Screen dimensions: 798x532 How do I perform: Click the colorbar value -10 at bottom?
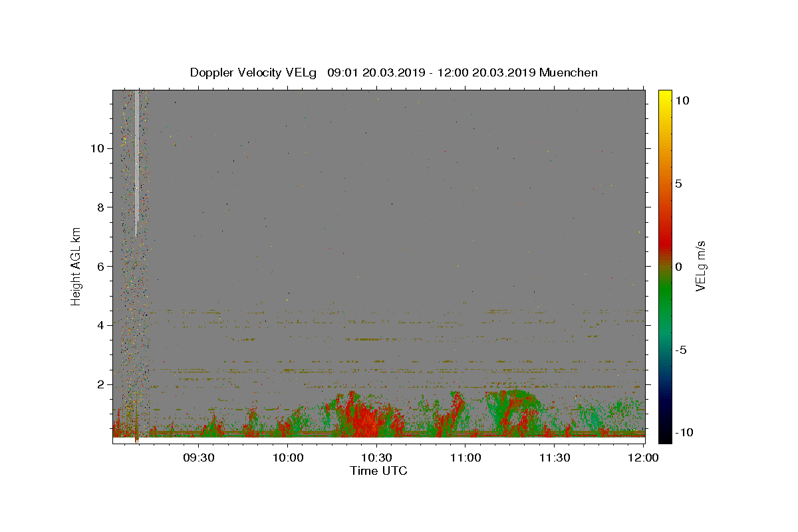point(686,433)
